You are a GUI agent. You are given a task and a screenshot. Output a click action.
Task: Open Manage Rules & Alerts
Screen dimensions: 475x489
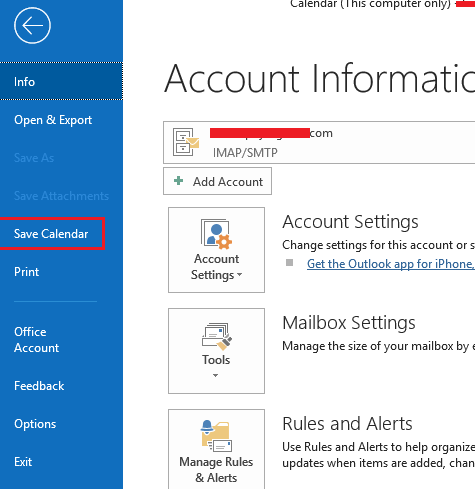(217, 449)
